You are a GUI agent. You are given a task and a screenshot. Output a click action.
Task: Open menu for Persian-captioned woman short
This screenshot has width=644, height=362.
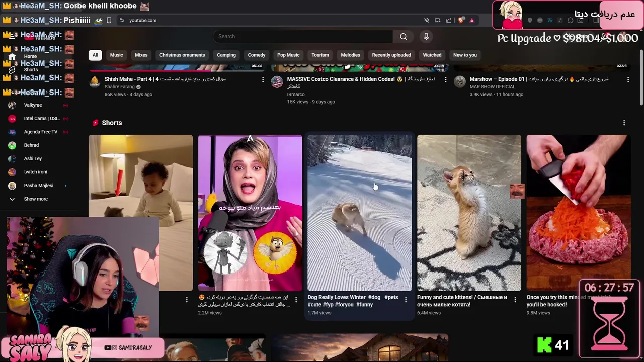[296, 300]
